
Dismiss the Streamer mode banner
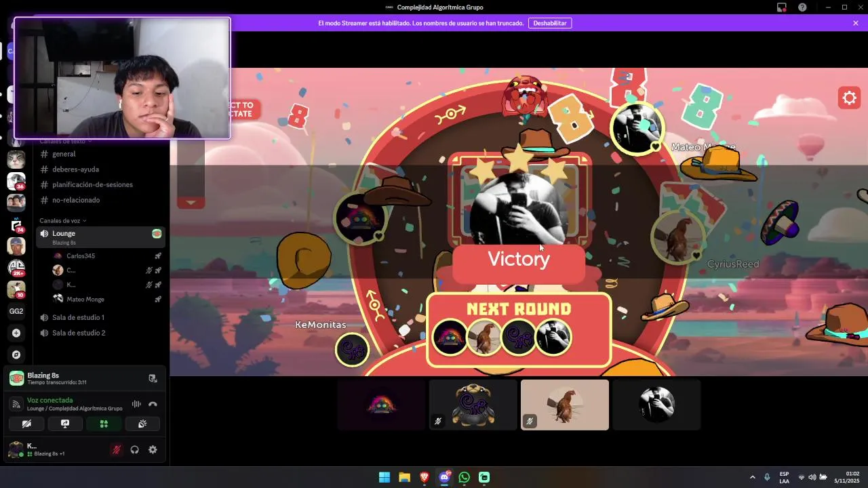pos(856,23)
